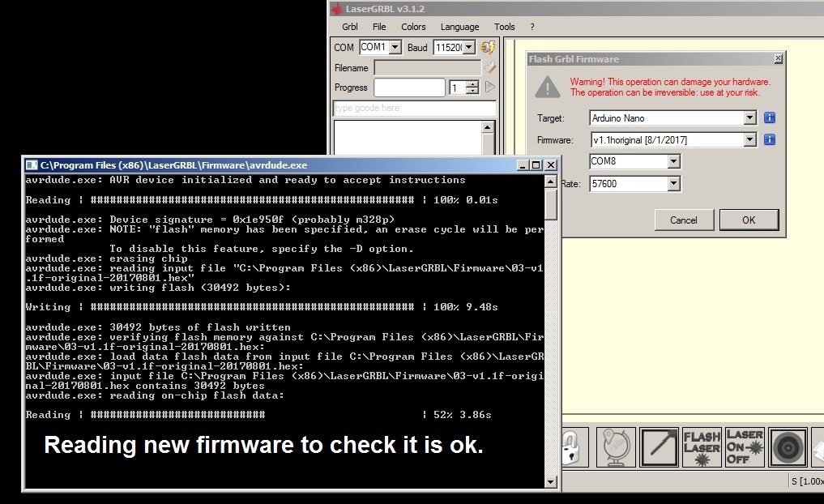Click the 'Firmware:' label in the dialog
Image resolution: width=824 pixels, height=504 pixels.
click(555, 140)
